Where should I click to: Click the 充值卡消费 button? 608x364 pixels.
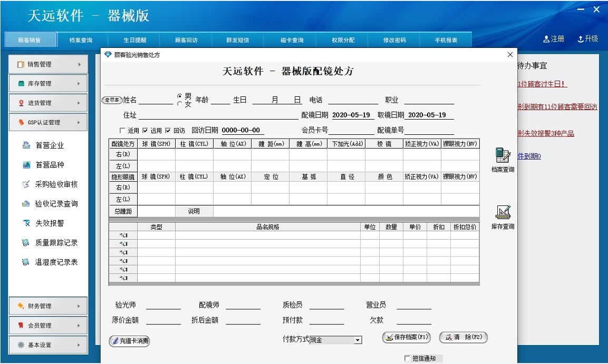[129, 341]
